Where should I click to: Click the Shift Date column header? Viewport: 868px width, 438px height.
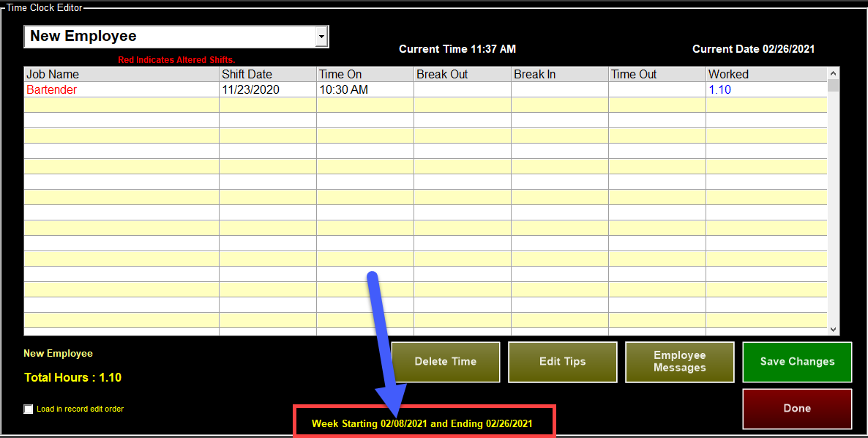[268, 75]
